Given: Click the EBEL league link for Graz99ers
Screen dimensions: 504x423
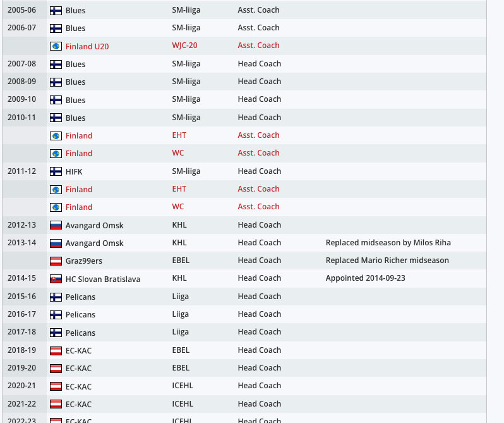Looking at the screenshot, I should [181, 261].
